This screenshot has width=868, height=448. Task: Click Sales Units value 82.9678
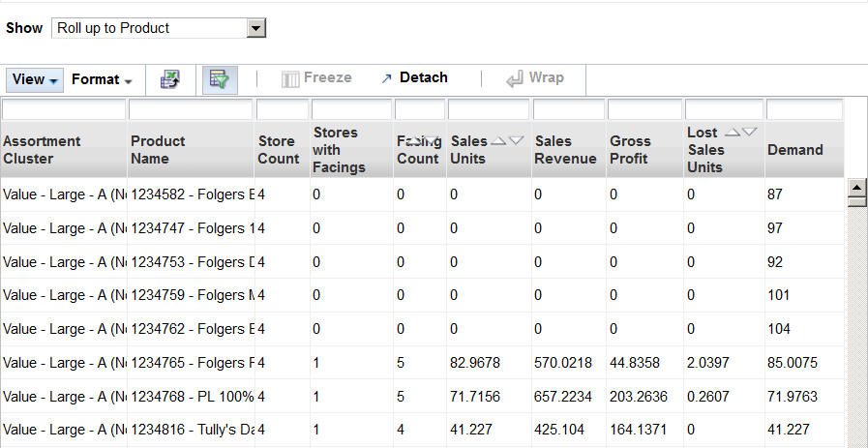coord(475,363)
